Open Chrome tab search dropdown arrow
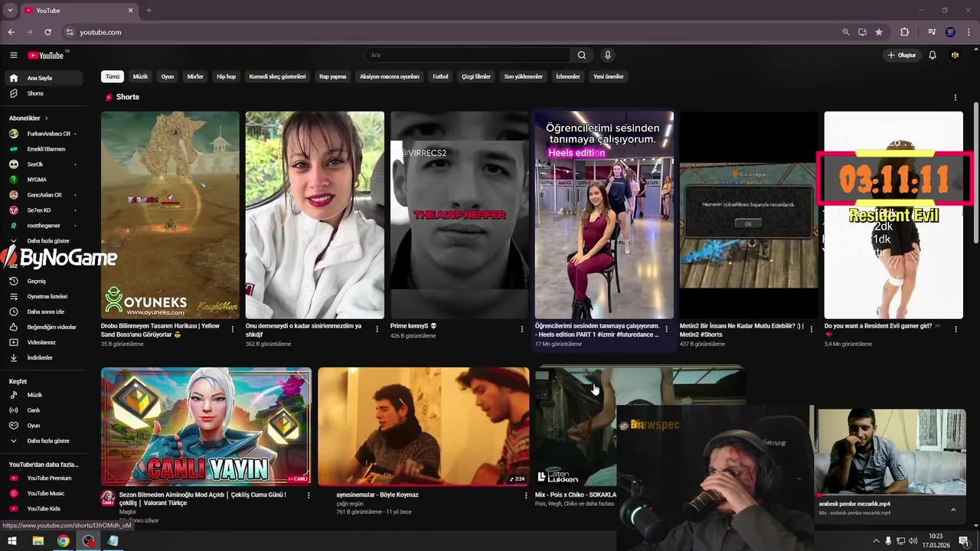This screenshot has height=551, width=980. tap(10, 10)
